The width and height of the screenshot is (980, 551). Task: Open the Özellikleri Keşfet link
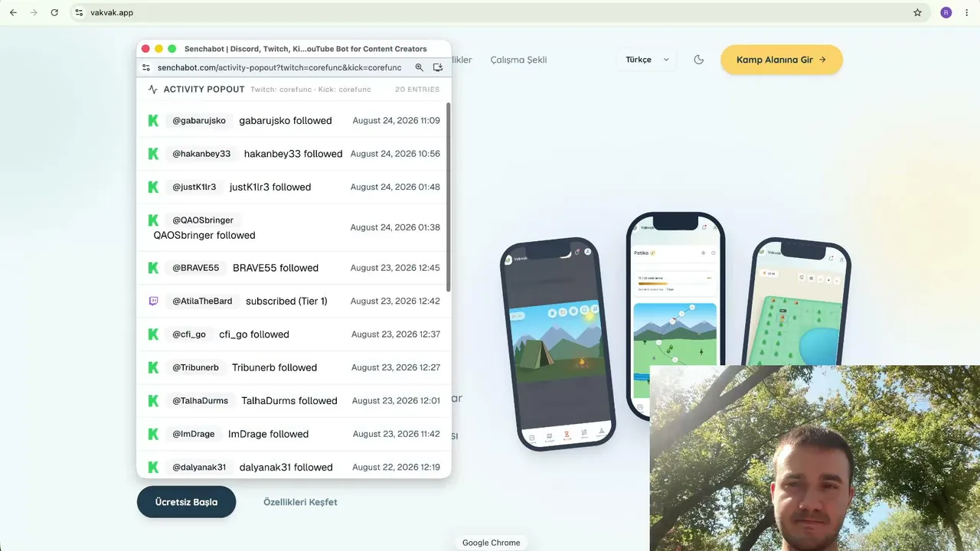pos(300,502)
